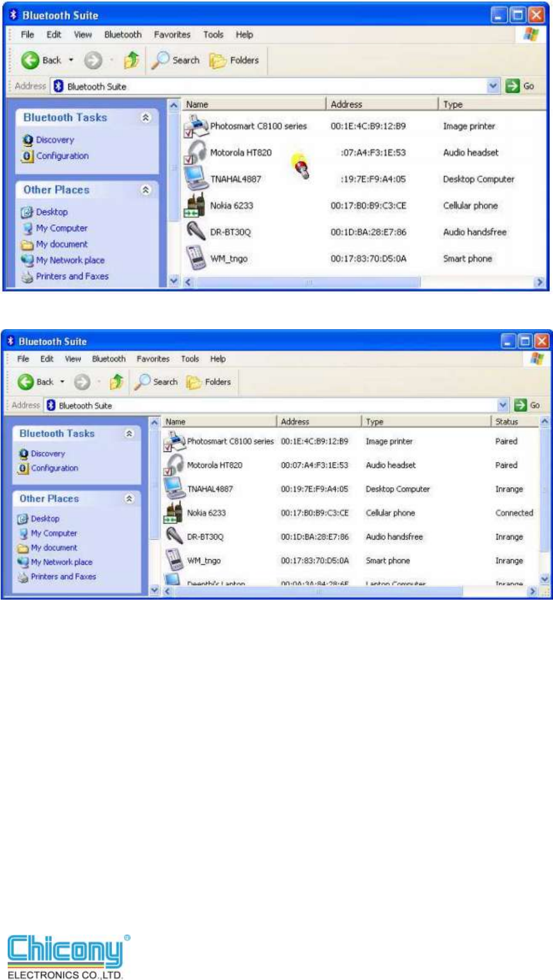Open Tools menu in lower window

click(x=190, y=359)
